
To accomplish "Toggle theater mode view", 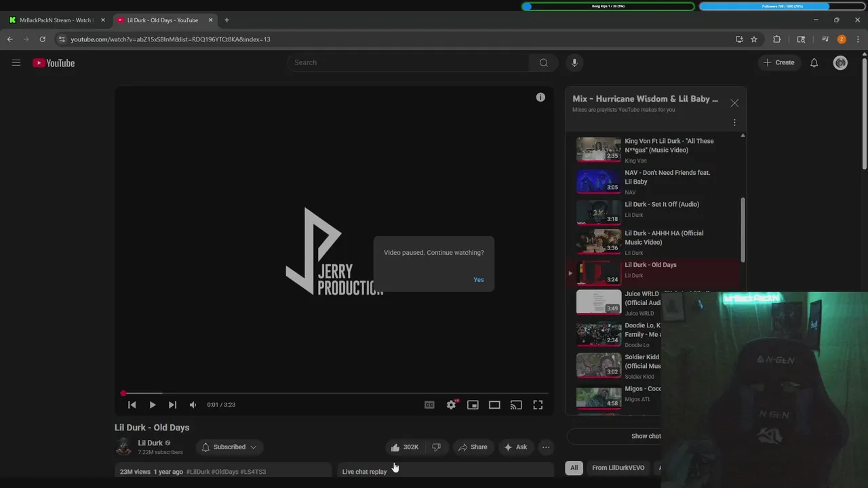I will pos(494,405).
